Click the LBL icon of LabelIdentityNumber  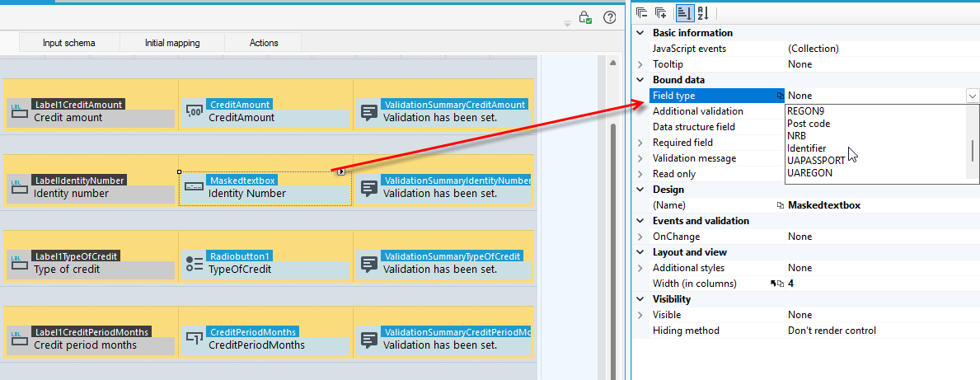pyautogui.click(x=20, y=188)
